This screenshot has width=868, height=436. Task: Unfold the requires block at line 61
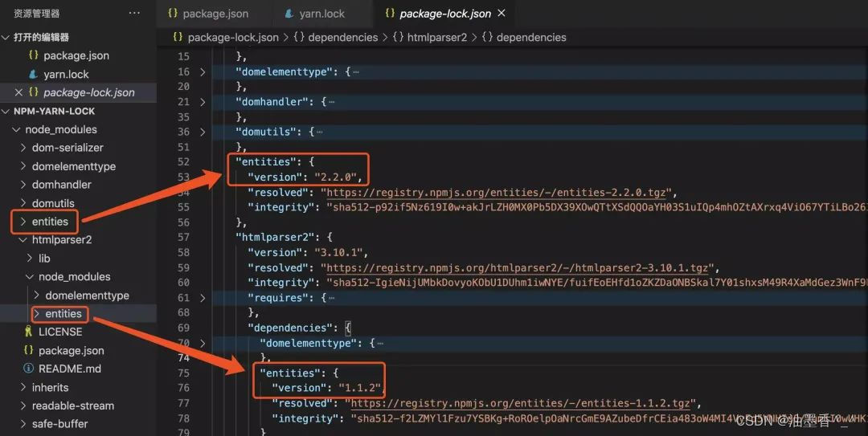tap(202, 298)
